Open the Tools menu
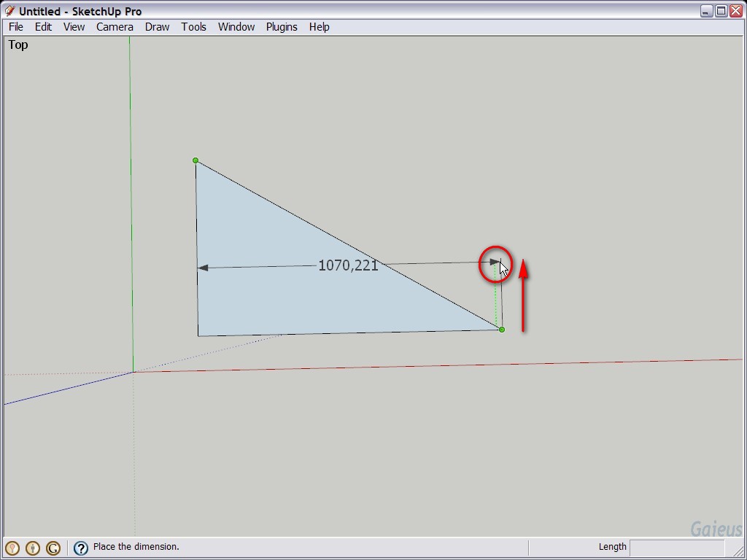747x560 pixels. tap(193, 27)
